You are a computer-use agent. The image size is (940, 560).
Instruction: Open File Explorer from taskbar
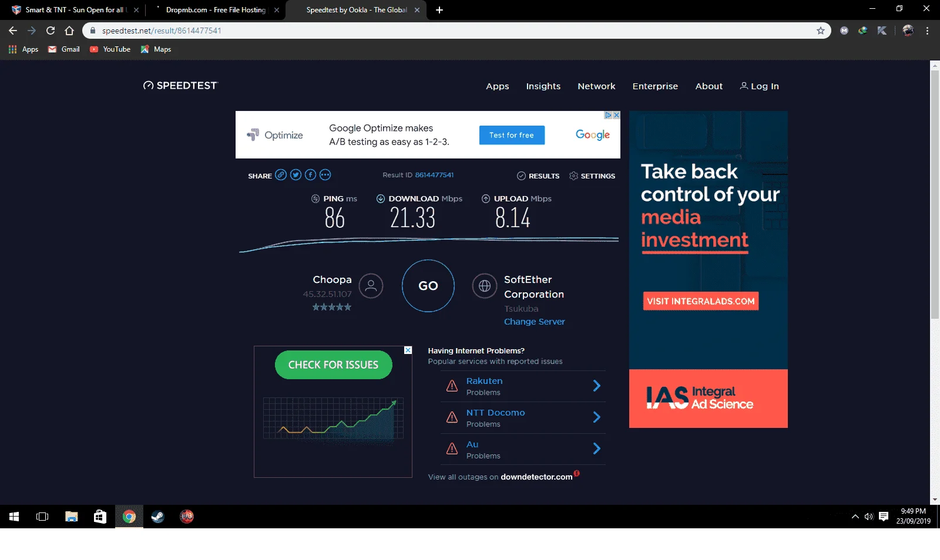click(72, 517)
